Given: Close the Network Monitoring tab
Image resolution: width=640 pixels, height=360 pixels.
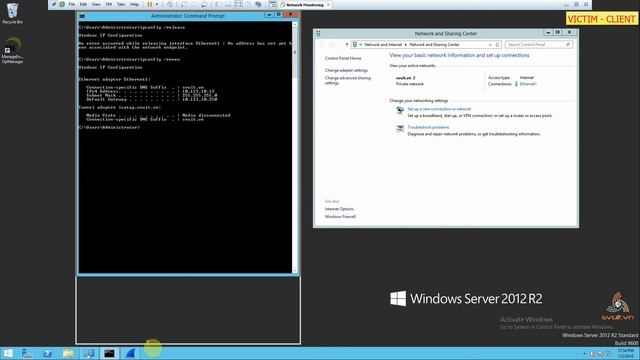Looking at the screenshot, I should [328, 5].
